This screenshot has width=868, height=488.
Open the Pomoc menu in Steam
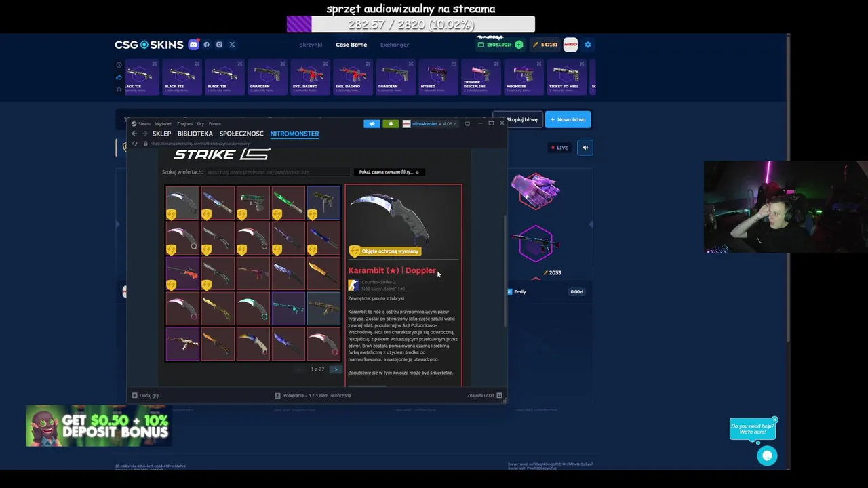[x=215, y=124]
